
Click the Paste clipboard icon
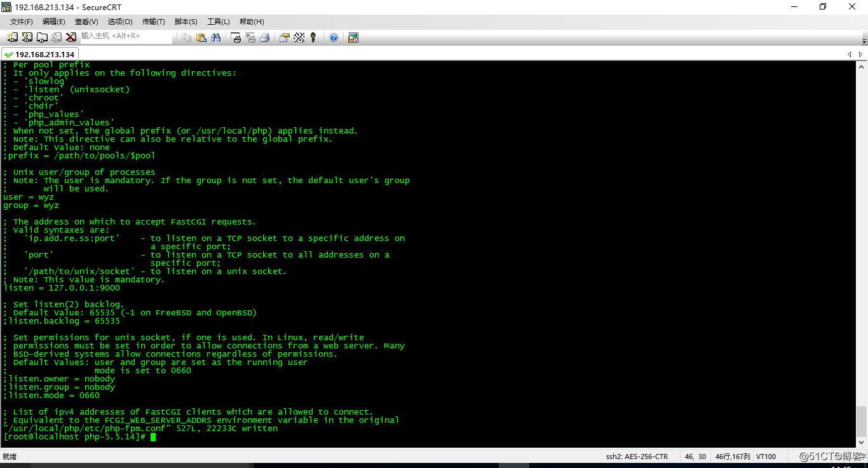pos(201,38)
